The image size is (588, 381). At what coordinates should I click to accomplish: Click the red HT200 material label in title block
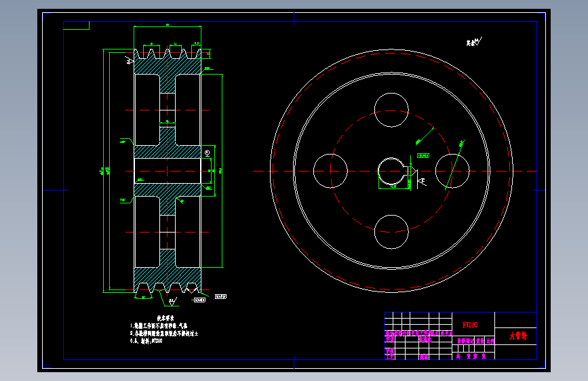tap(470, 325)
